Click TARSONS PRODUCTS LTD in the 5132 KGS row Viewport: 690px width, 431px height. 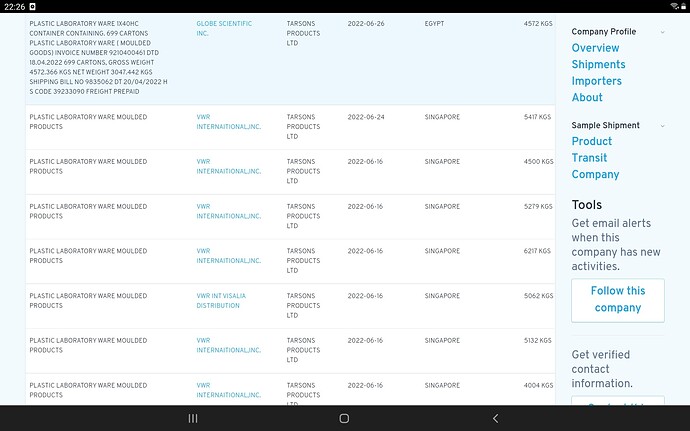pyautogui.click(x=303, y=350)
